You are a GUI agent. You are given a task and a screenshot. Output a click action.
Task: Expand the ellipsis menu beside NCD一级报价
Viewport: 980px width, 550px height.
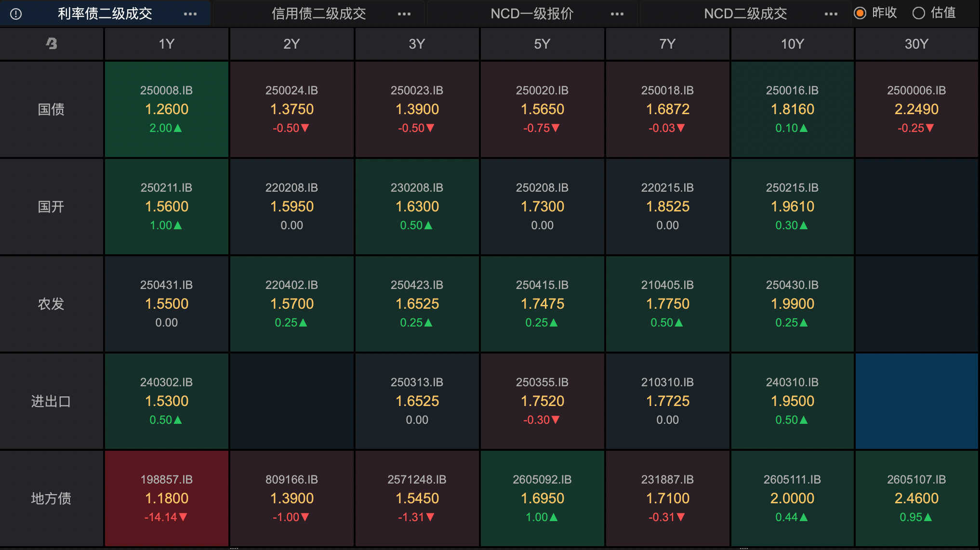617,14
